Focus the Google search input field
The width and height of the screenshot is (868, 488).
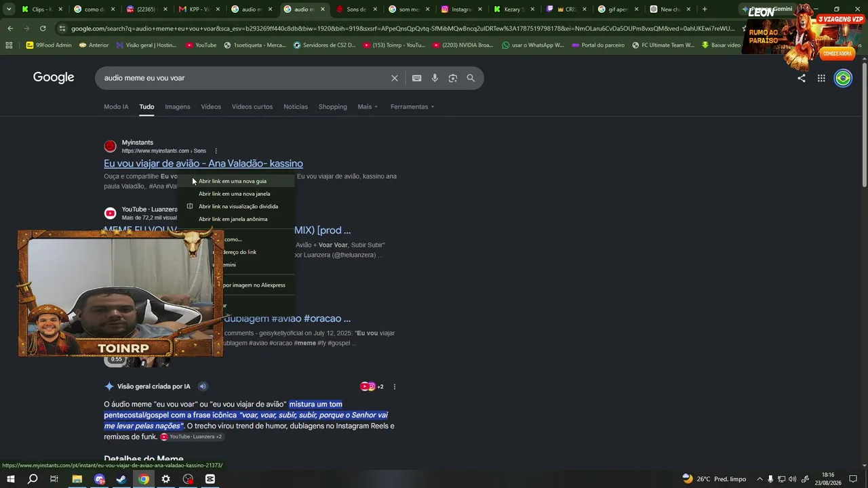pos(244,78)
